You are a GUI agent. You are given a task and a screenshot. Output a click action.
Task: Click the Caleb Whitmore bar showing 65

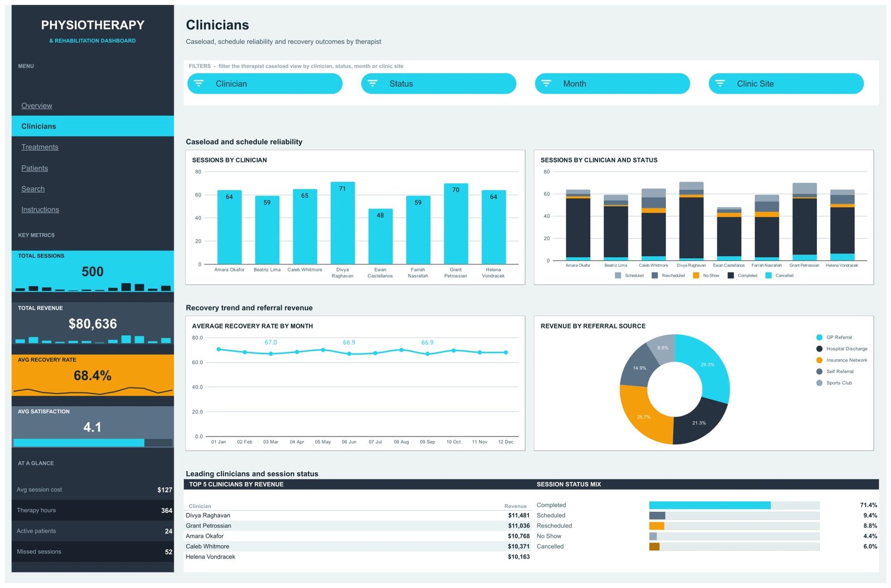point(305,227)
